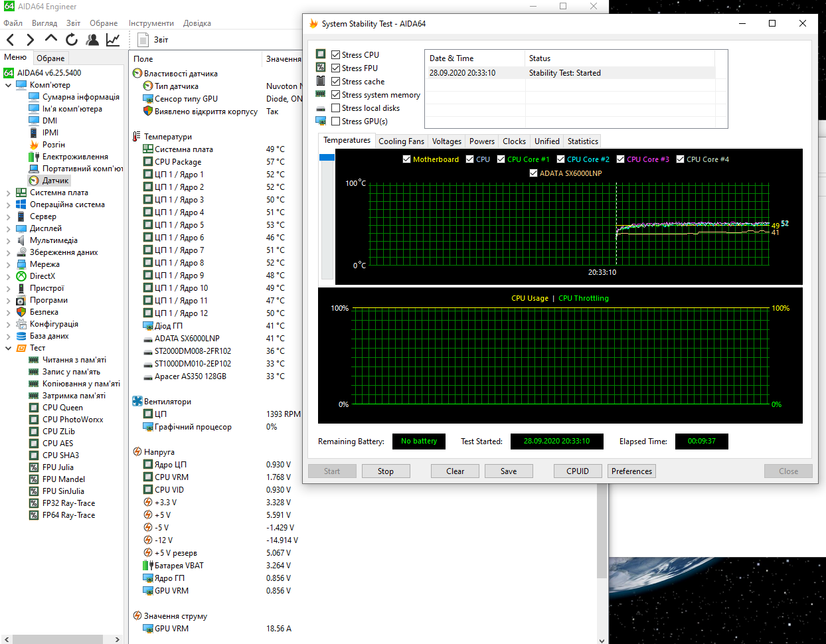Click the Save button
The image size is (826, 644).
click(x=509, y=471)
